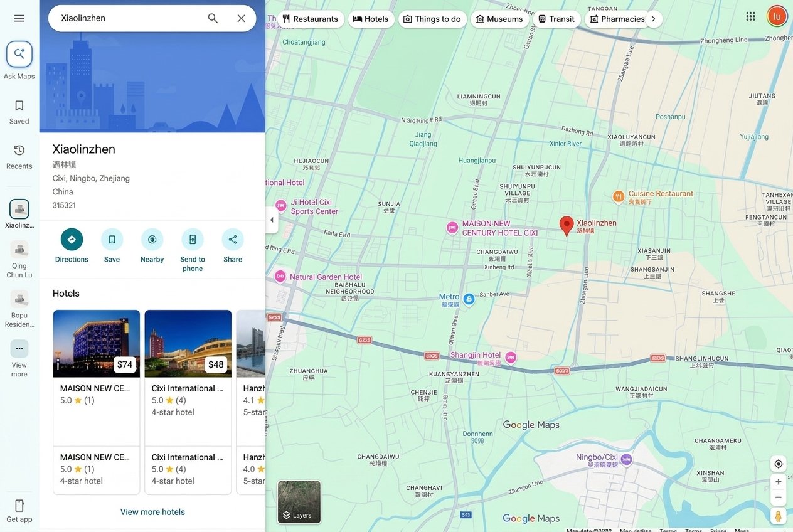This screenshot has width=793, height=532.
Task: Zoom out on the map
Action: click(x=778, y=497)
